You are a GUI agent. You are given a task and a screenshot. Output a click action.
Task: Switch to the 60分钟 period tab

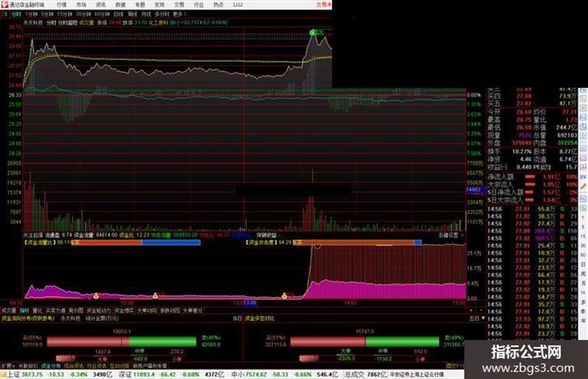[x=102, y=14]
